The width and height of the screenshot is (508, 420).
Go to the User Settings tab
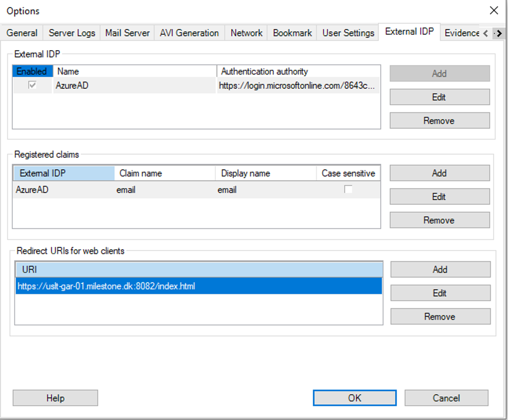tap(348, 33)
